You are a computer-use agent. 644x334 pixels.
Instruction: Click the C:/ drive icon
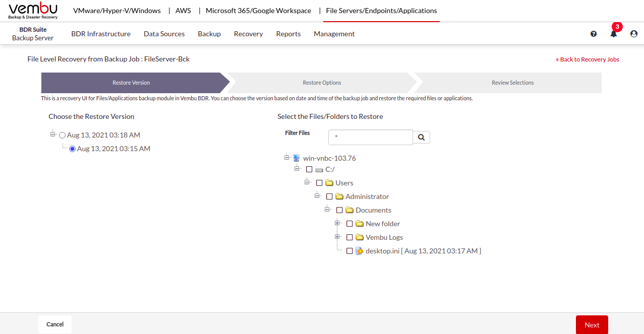coord(319,170)
